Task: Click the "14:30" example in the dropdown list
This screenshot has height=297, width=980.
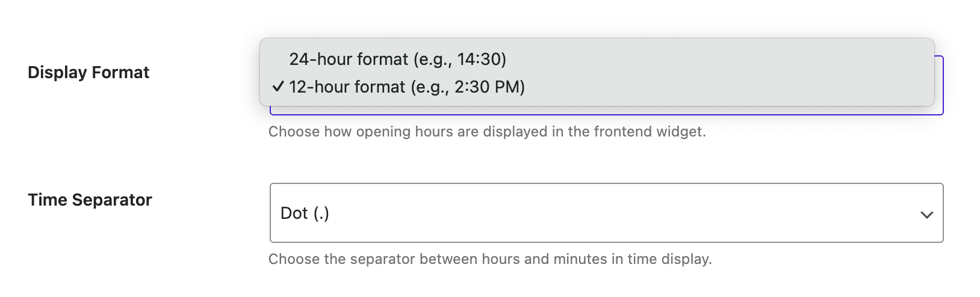Action: tap(480, 59)
